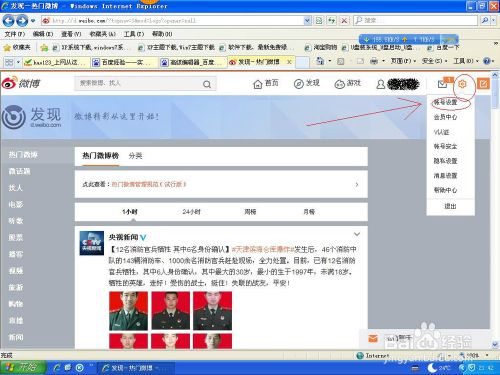The image size is (500, 375).
Task: Open the 页面(P) page dropdown
Action: [x=403, y=61]
